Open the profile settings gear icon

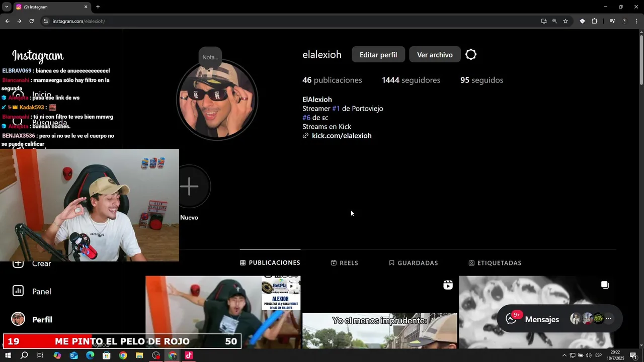click(471, 55)
